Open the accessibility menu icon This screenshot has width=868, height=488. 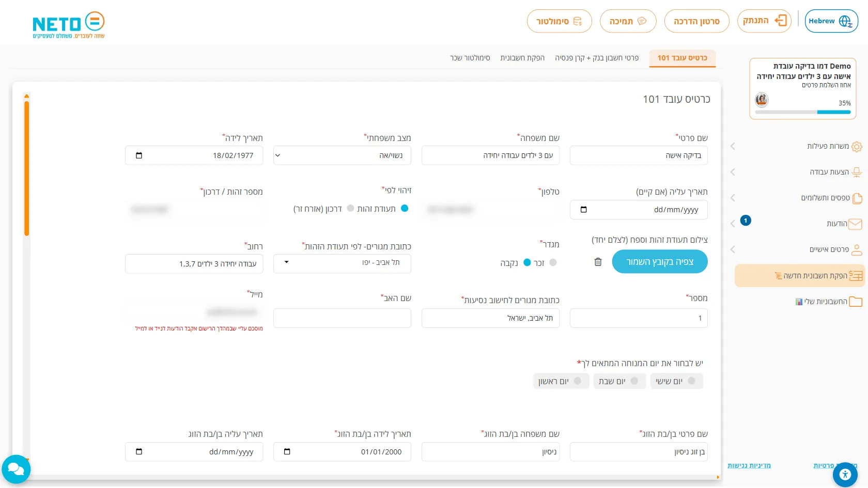pos(845,475)
